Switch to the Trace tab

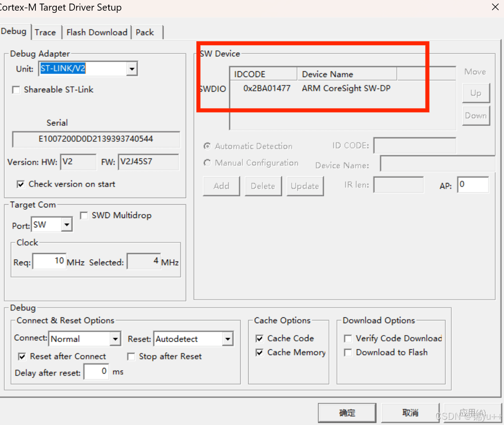pos(46,32)
